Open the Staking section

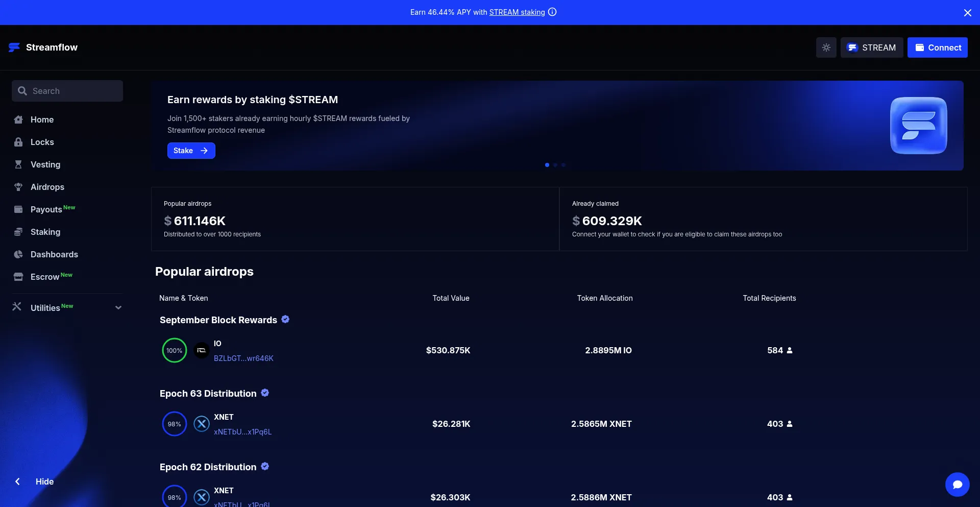coord(45,232)
